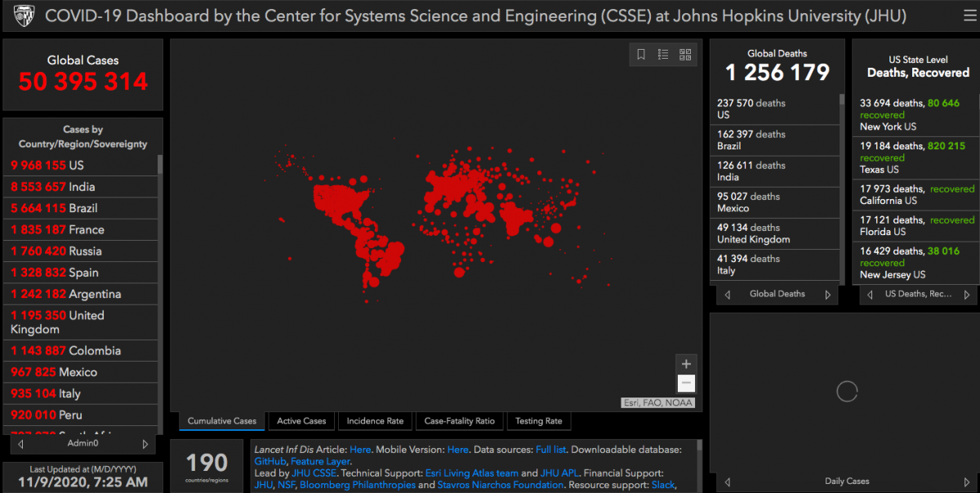Open the Mobile Version 'Here' link

coord(458,450)
